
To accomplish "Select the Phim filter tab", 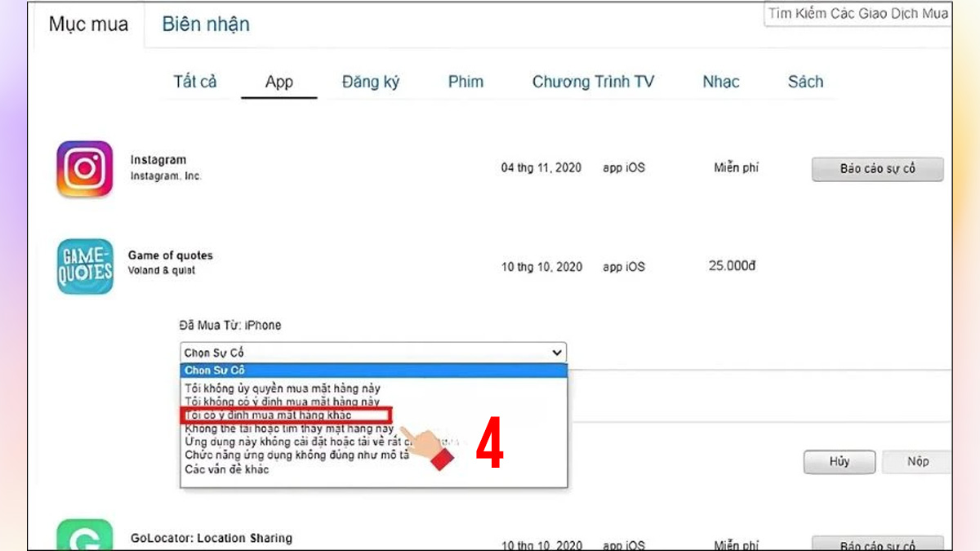I will [465, 82].
